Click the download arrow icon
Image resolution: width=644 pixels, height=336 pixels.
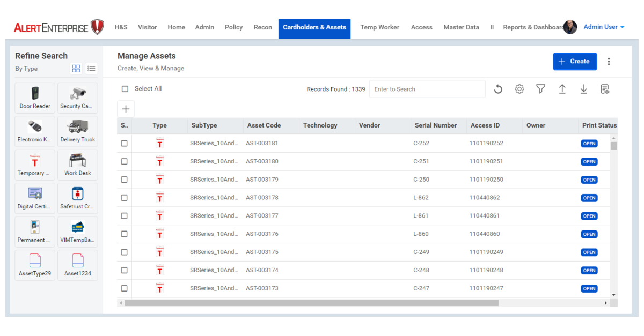click(583, 89)
